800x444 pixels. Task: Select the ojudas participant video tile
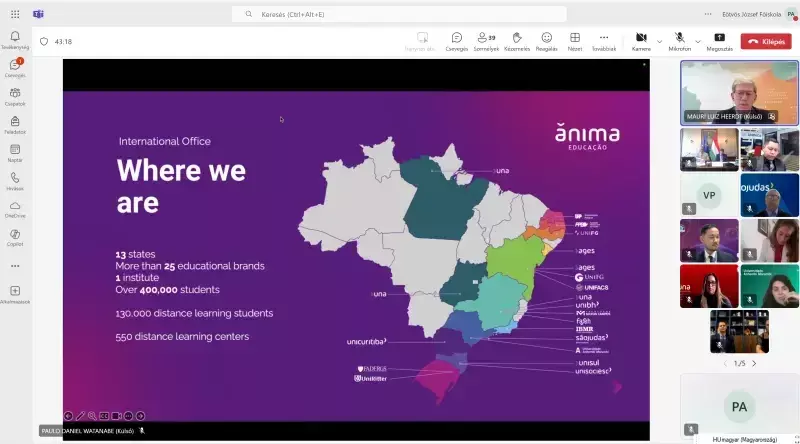tap(769, 195)
